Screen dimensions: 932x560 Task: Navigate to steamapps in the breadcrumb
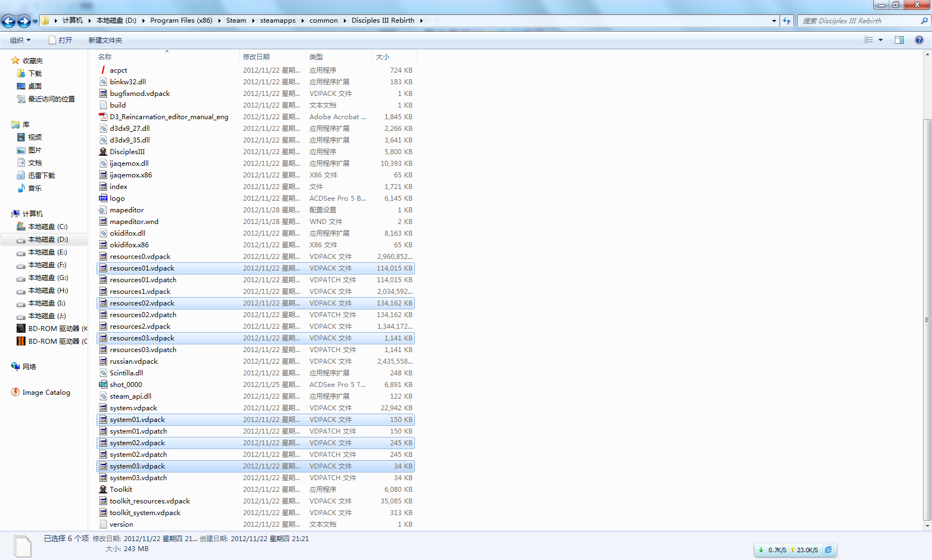(278, 21)
